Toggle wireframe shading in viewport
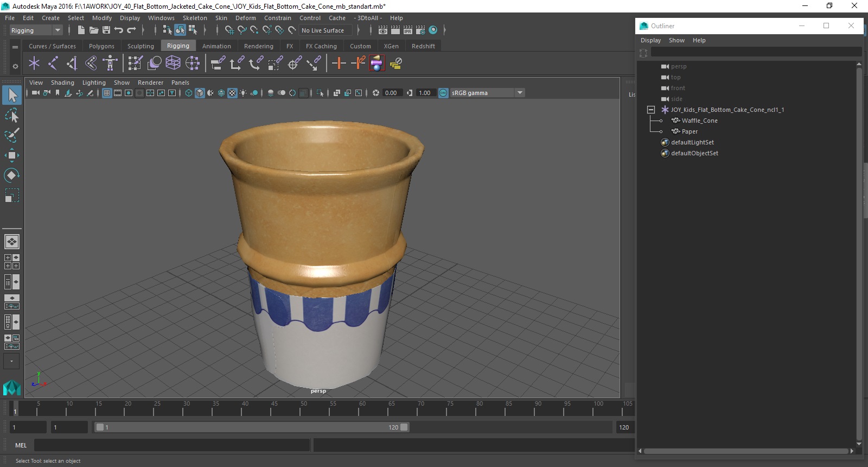This screenshot has width=868, height=467. pyautogui.click(x=189, y=93)
